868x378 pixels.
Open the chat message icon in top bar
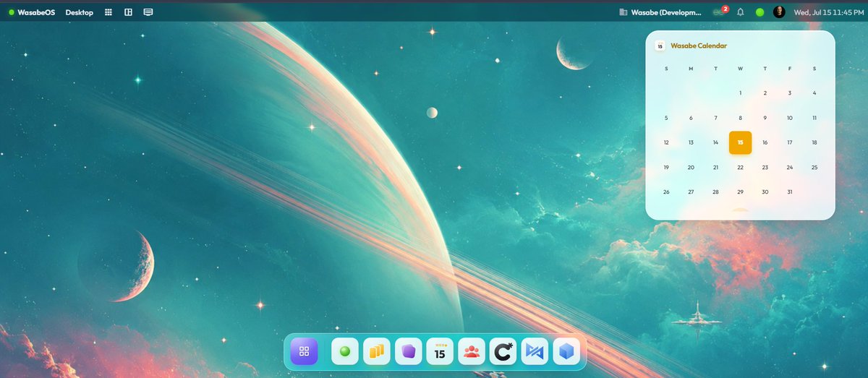[148, 12]
